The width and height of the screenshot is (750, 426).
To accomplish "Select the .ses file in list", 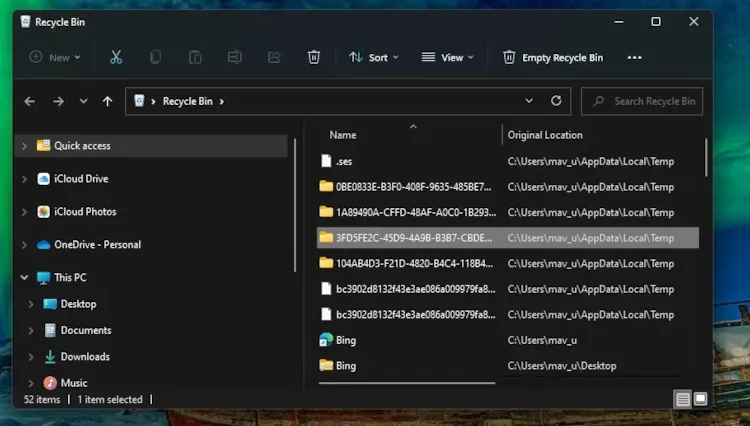I will pos(343,161).
